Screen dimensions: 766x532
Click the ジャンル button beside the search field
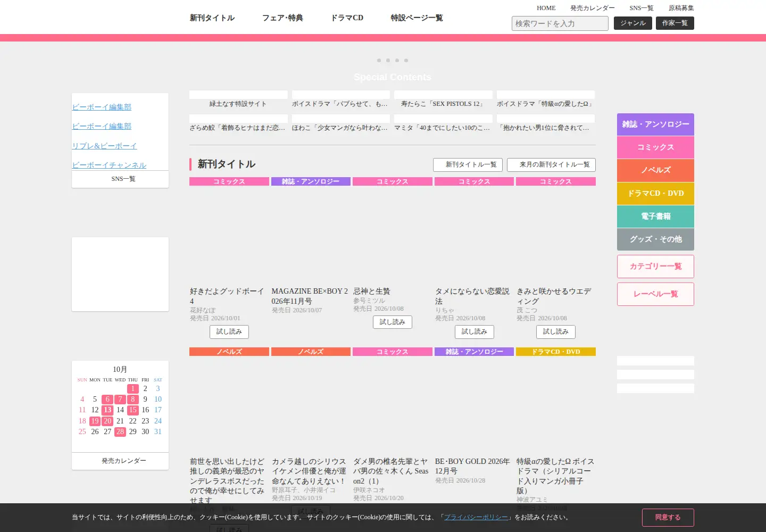633,23
